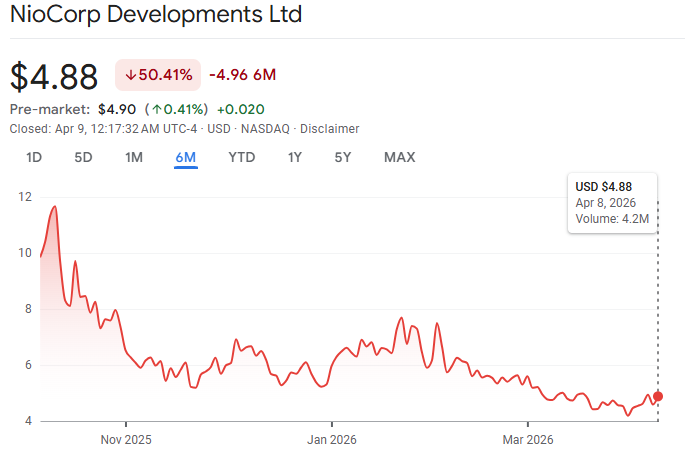Click the tooltip's USD $4.88 value
The height and width of the screenshot is (452, 685).
(x=604, y=187)
